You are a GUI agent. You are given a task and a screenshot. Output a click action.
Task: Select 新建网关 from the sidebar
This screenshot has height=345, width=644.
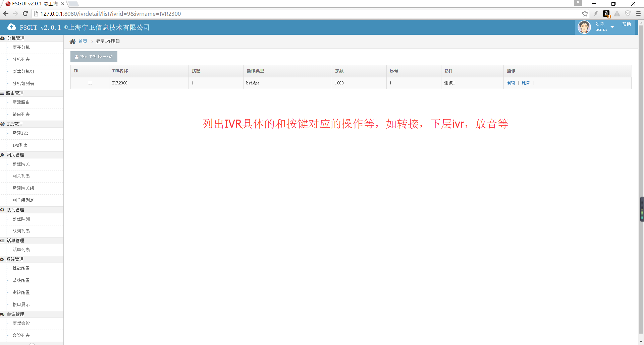21,164
